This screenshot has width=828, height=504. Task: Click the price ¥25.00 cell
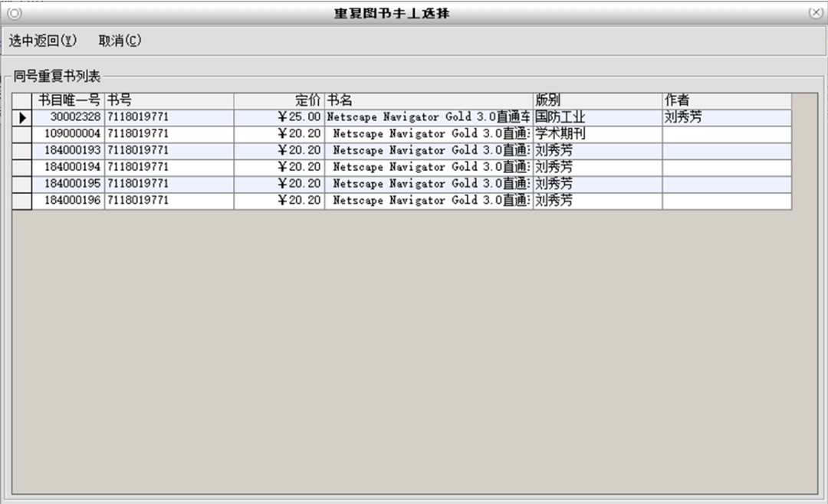(279, 117)
